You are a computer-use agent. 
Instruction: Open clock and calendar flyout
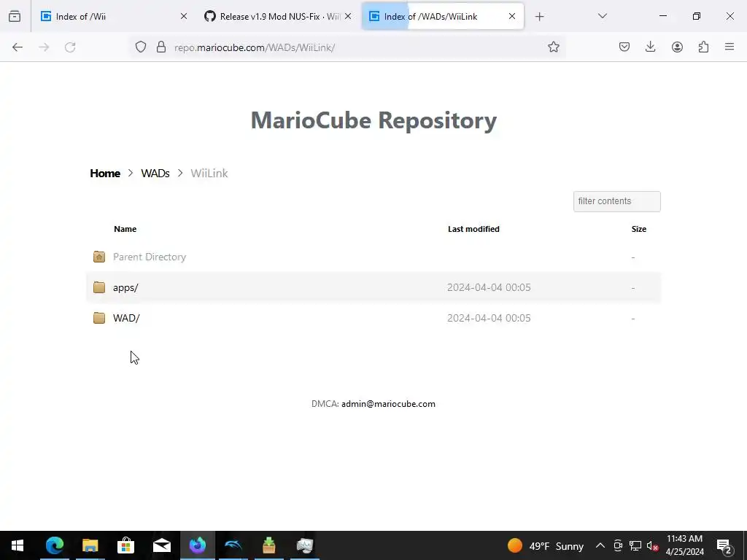(684, 545)
